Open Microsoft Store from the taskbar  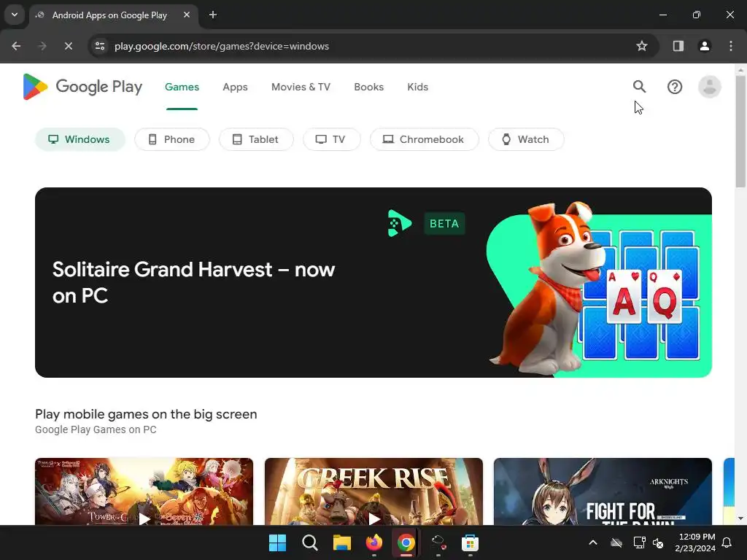470,542
